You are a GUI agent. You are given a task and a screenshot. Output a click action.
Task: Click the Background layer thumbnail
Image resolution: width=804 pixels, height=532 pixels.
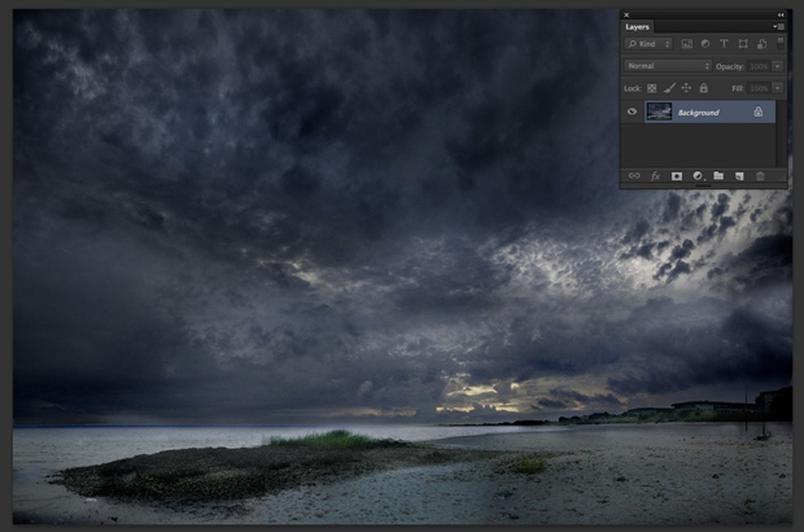coord(659,112)
